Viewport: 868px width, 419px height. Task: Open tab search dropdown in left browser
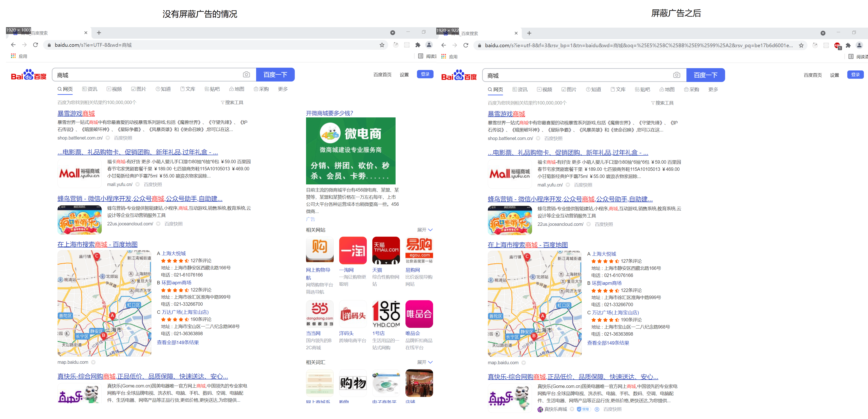(393, 33)
